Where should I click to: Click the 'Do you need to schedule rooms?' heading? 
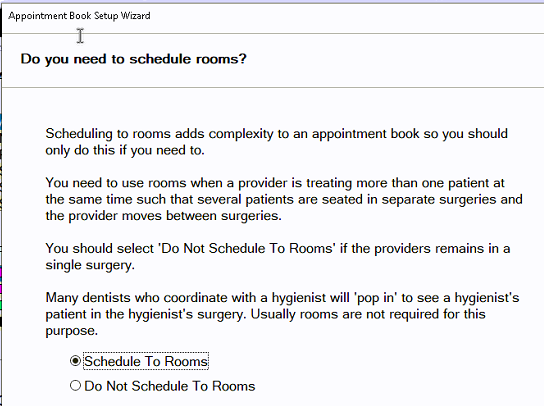pos(134,59)
